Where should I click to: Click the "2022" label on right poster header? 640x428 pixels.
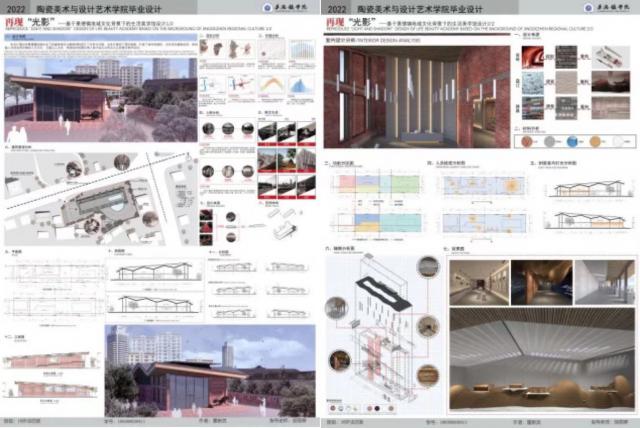click(338, 9)
